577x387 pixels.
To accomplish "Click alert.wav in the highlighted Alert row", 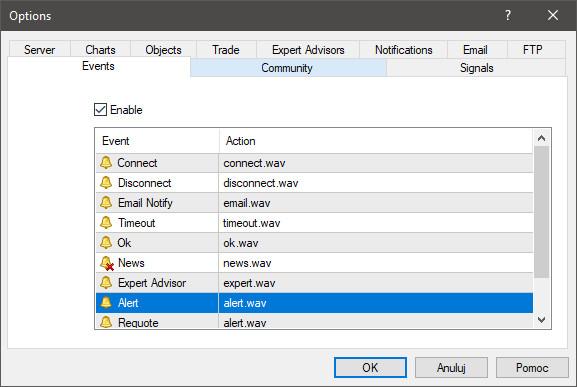I will (245, 303).
